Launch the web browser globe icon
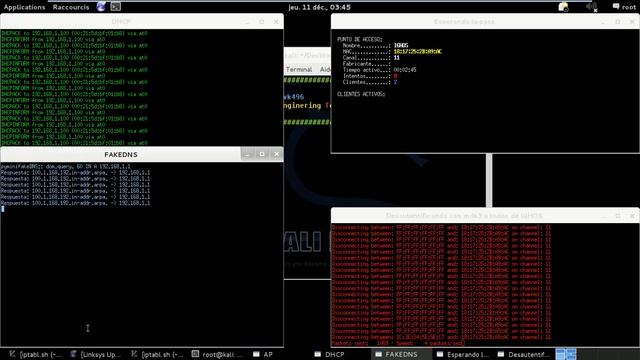This screenshot has height=360, width=640. tap(101, 7)
